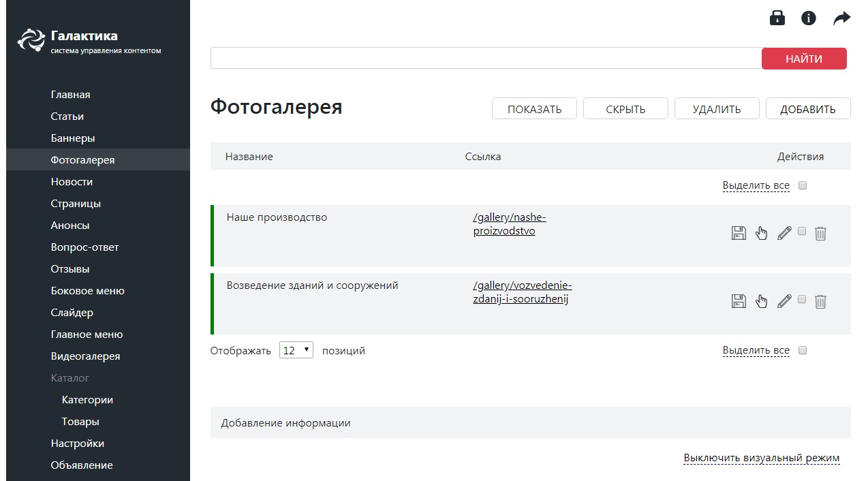Click Выключить визуальный режим link

[762, 458]
